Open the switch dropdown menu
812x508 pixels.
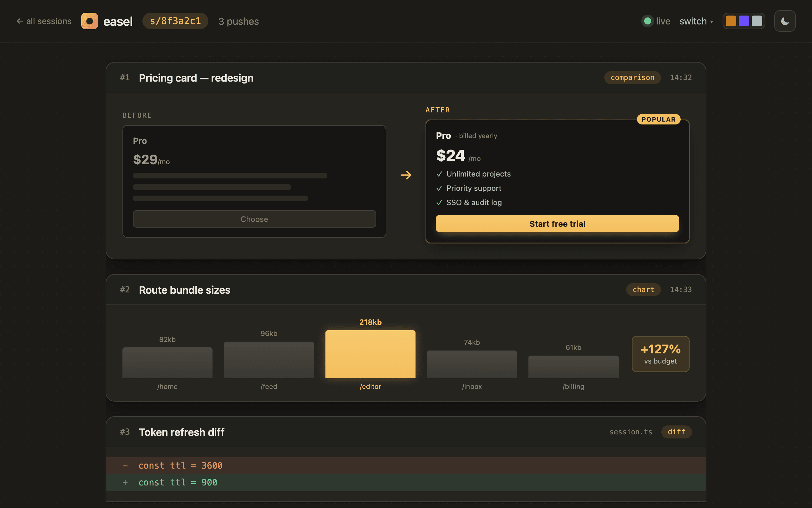click(x=696, y=21)
